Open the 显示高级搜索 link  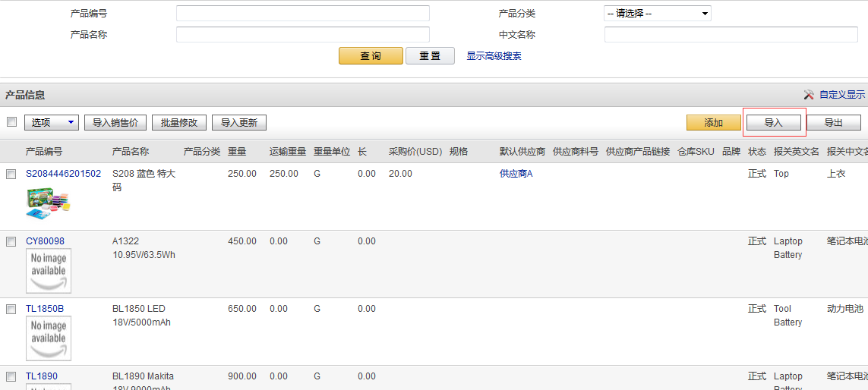pyautogui.click(x=494, y=56)
